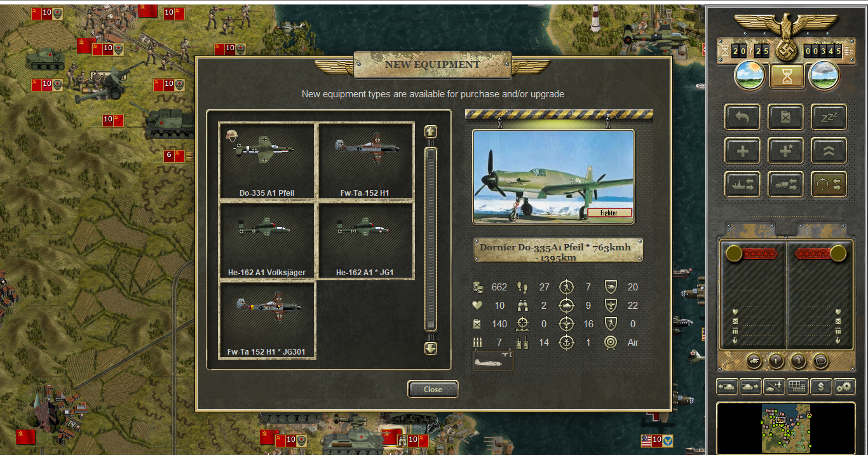The image size is (868, 455).
Task: Click the Fighter class label on photo
Action: tap(609, 213)
